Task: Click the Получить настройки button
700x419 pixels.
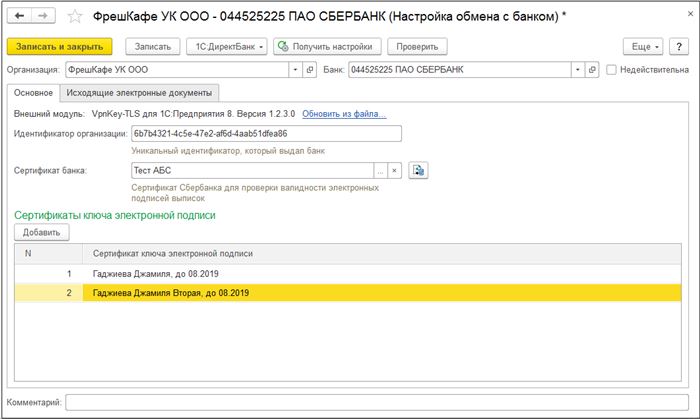Action: [x=327, y=46]
